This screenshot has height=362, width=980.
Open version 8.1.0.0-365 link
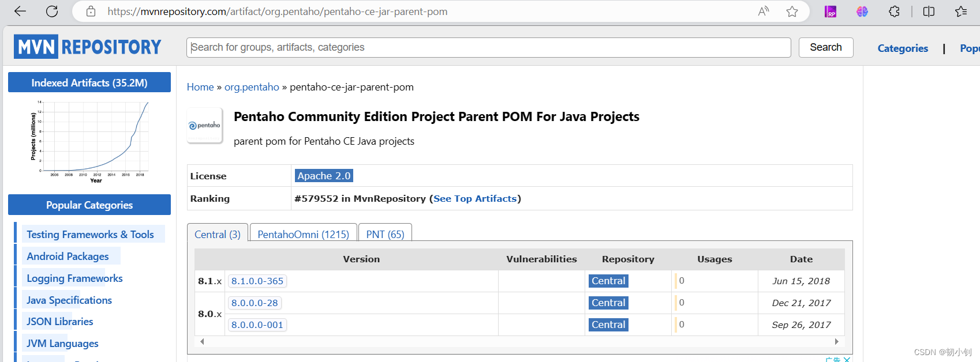tap(257, 281)
